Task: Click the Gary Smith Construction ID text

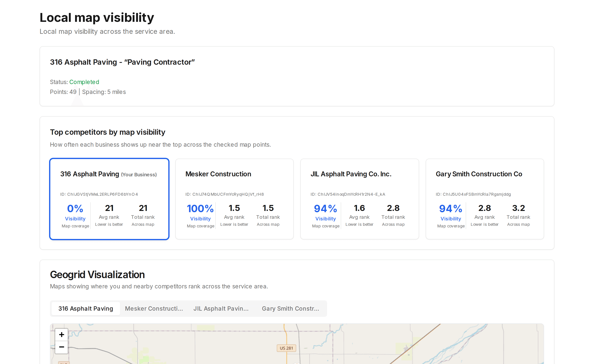Action: 473,194
